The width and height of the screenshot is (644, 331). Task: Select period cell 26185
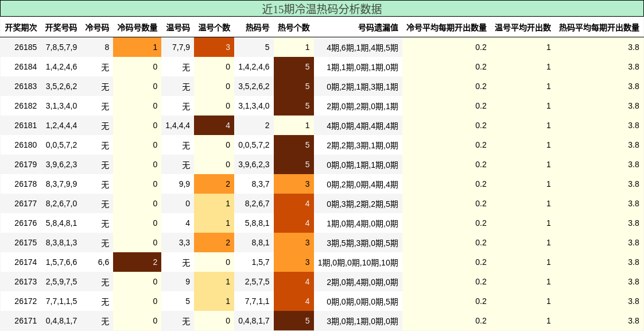point(25,47)
